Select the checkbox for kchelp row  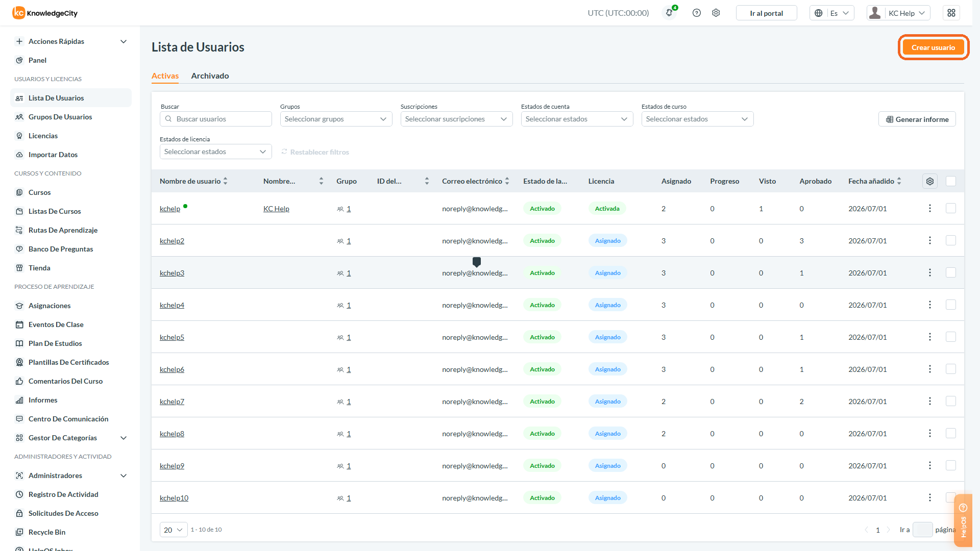click(951, 208)
